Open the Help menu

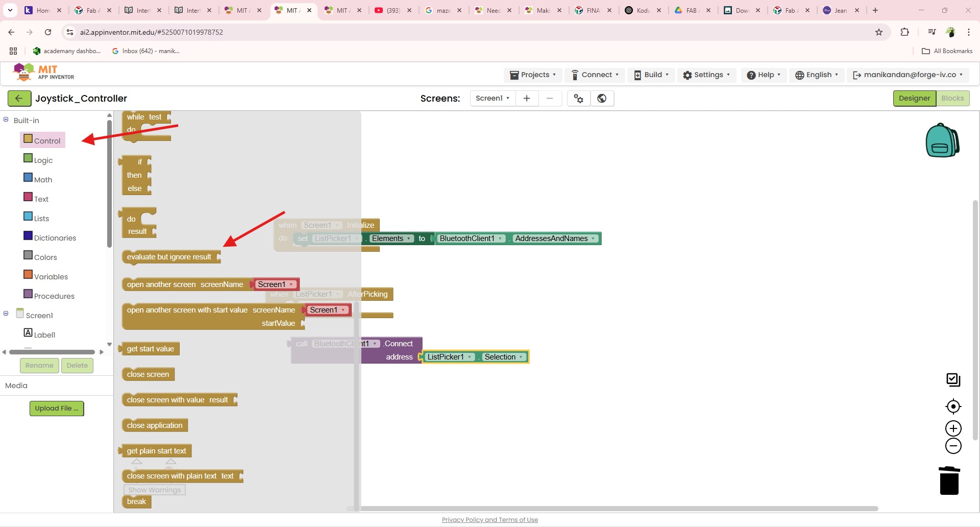tap(764, 75)
